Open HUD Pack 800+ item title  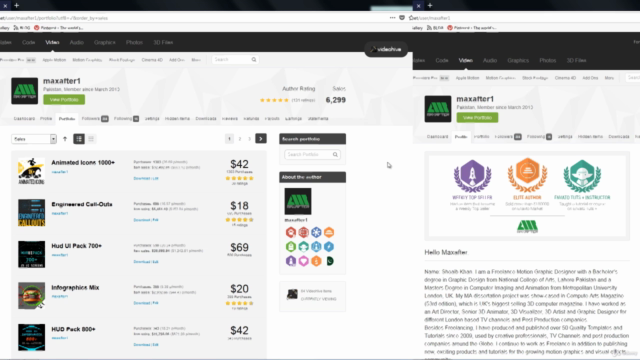pyautogui.click(x=73, y=329)
